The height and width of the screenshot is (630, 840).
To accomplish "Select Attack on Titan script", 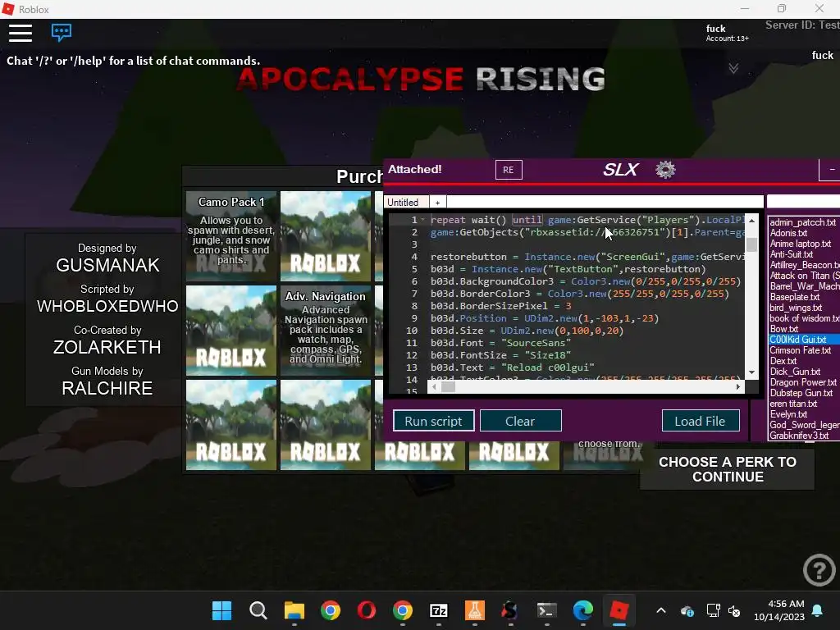I will click(x=804, y=276).
